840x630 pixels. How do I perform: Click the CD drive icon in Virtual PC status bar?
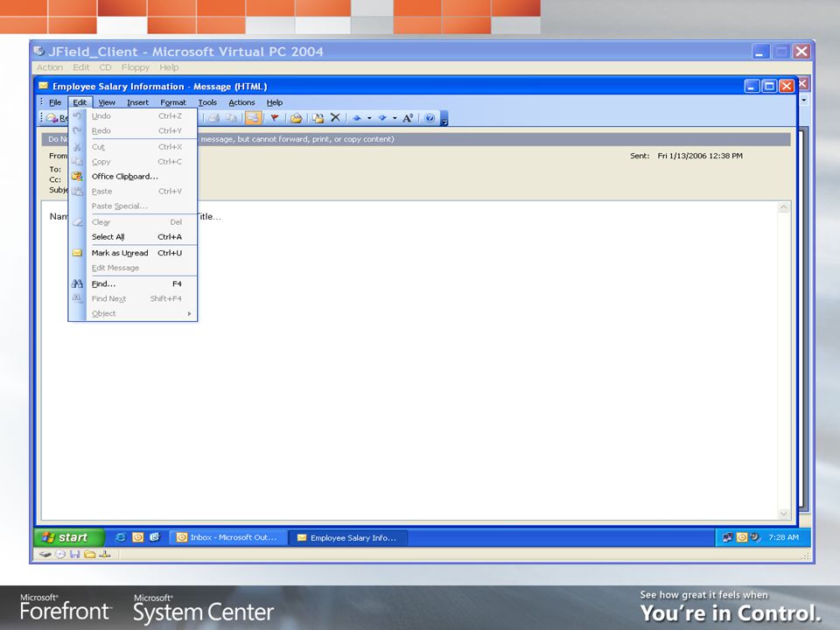pos(60,555)
